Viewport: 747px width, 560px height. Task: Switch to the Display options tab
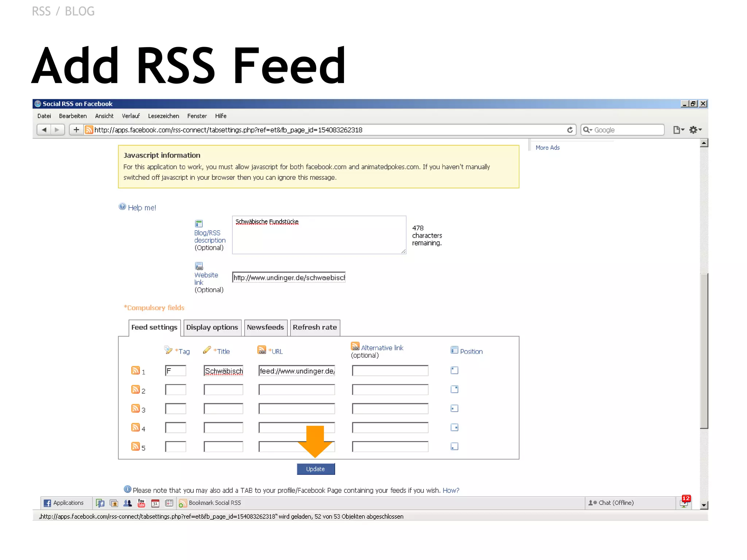click(x=212, y=327)
